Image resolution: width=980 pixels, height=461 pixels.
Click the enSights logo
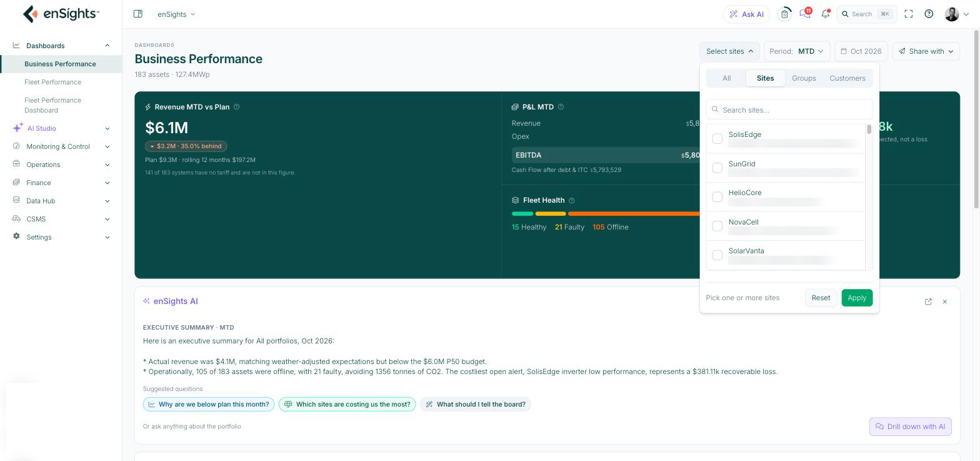(x=61, y=14)
